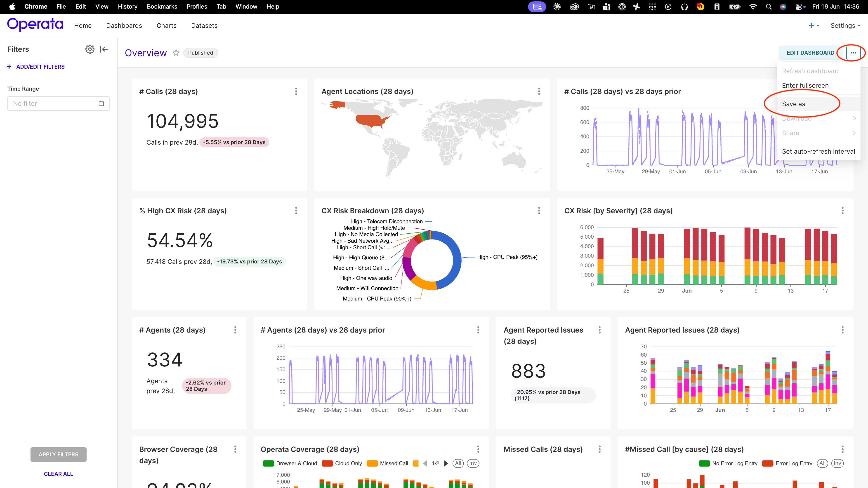Viewport: 868px width, 488px height.
Task: Open options menu for CX Risk by Severity
Action: coord(843,211)
